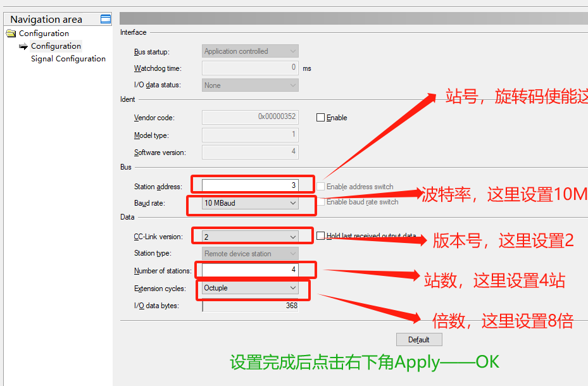Check Hold last received output data
Viewport: 588px width, 386px height.
[x=321, y=236]
